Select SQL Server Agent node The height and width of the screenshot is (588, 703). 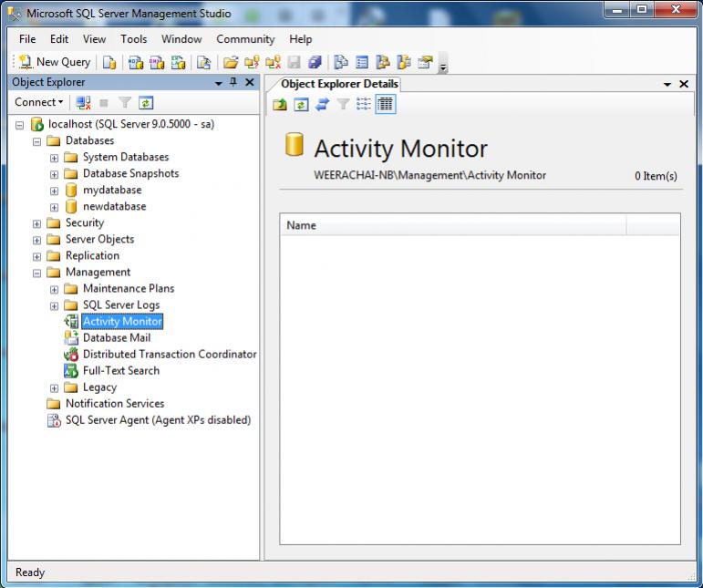click(x=158, y=420)
